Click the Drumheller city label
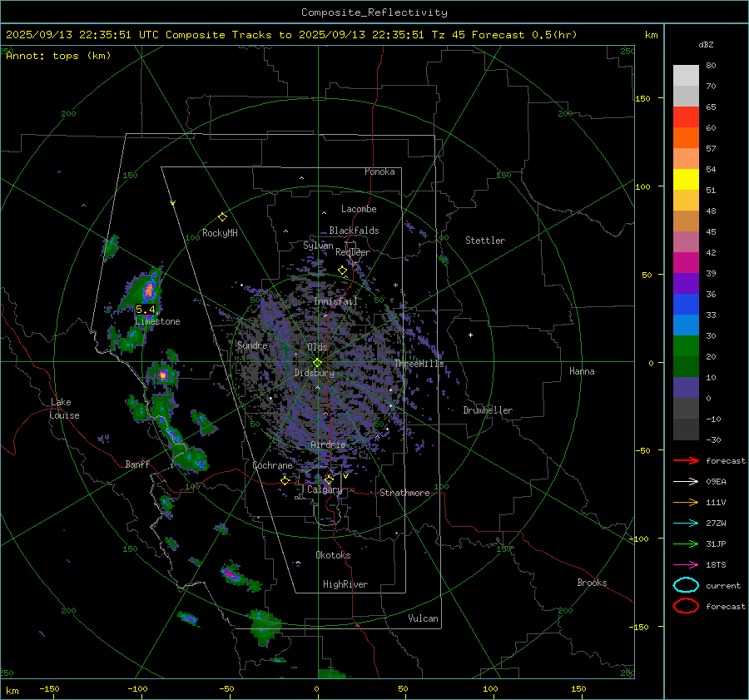Viewport: 749px width, 700px height. point(488,410)
